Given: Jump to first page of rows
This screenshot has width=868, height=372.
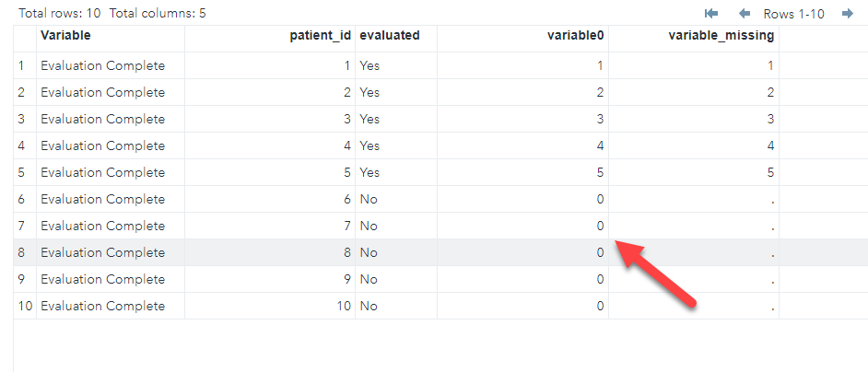Looking at the screenshot, I should tap(711, 14).
